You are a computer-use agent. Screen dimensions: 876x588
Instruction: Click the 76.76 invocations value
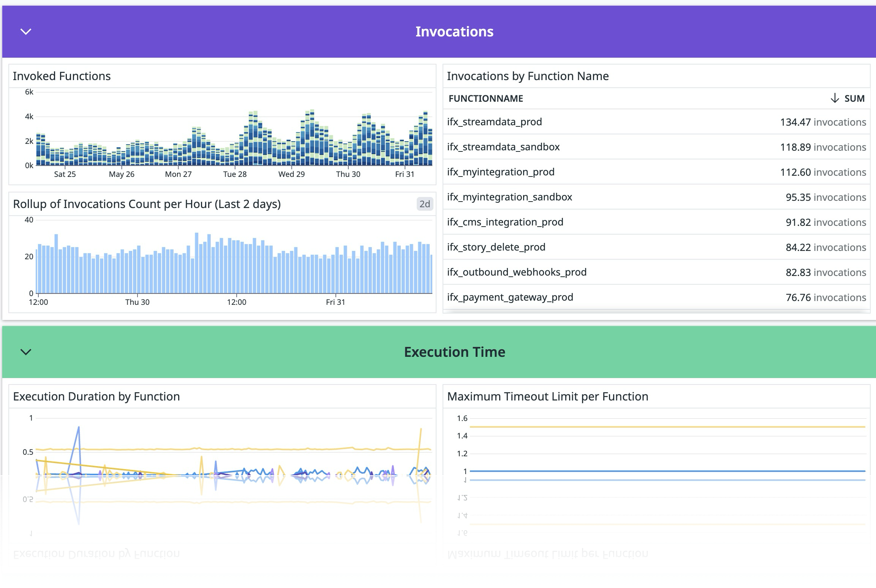click(x=826, y=298)
